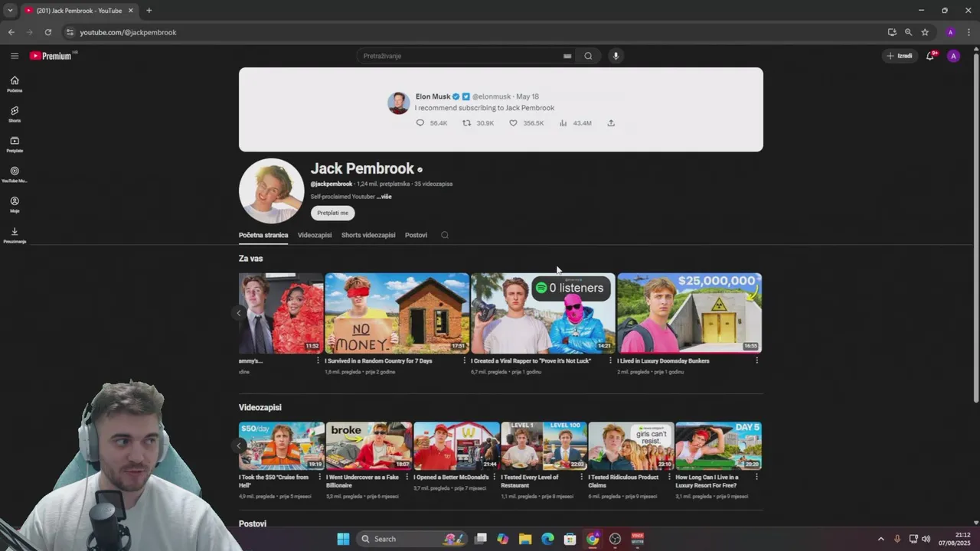
Task: Open options for 'I Took the $50 Cruise' video
Action: pos(320,477)
